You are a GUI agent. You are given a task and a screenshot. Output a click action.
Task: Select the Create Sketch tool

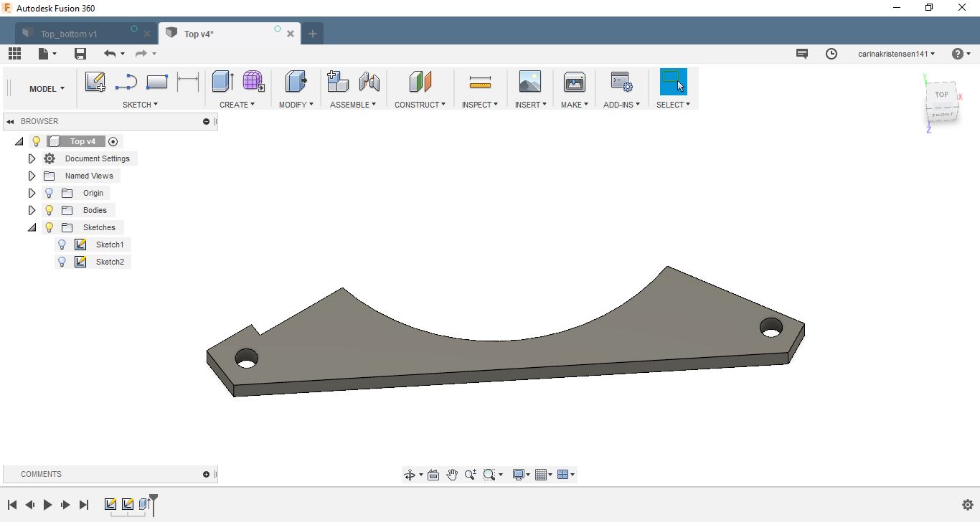(x=95, y=82)
